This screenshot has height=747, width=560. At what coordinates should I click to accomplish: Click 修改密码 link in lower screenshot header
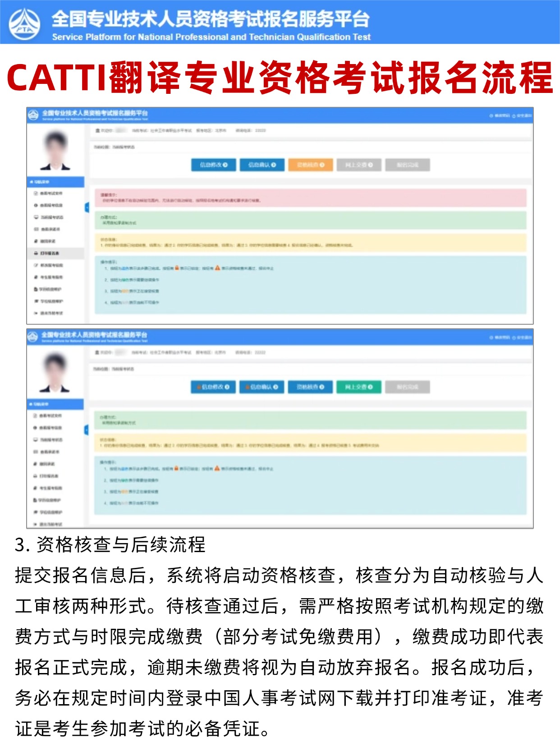pyautogui.click(x=500, y=338)
